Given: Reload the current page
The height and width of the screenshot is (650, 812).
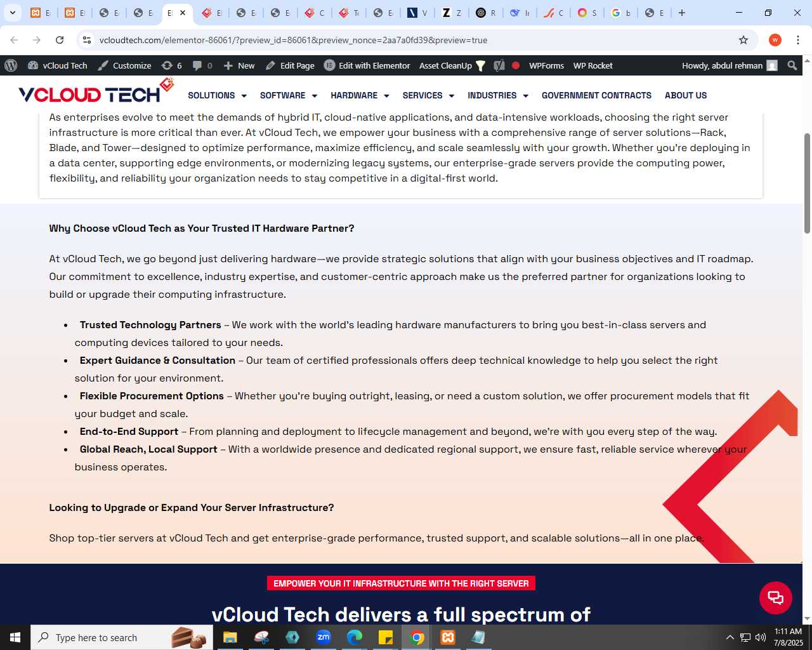Looking at the screenshot, I should pos(60,40).
